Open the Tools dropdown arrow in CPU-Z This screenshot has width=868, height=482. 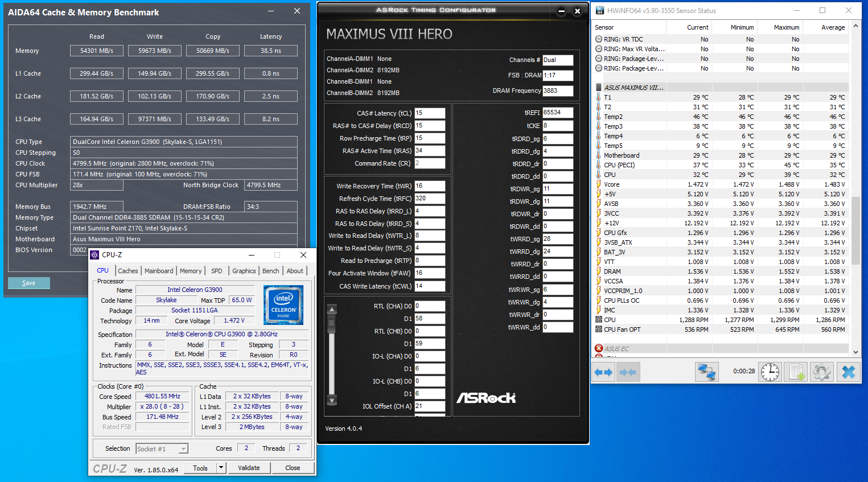coord(221,468)
